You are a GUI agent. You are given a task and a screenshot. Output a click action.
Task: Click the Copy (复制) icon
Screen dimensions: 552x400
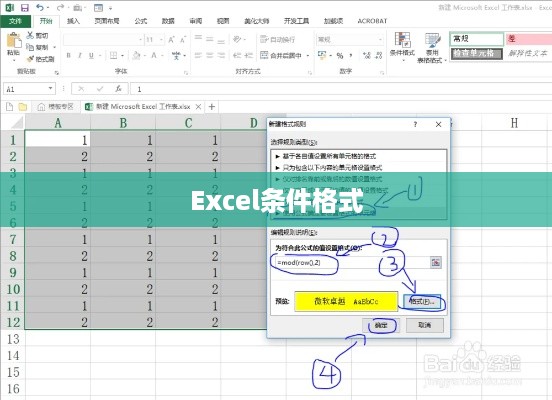click(x=30, y=47)
